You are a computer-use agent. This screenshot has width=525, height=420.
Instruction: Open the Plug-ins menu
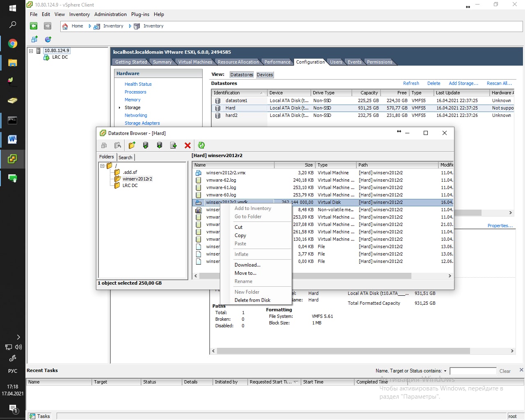140,14
